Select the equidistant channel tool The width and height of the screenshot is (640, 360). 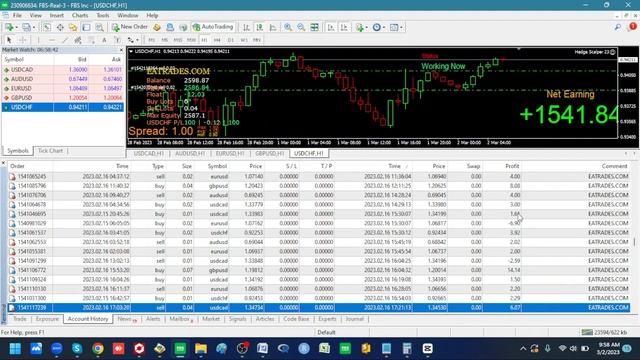(x=78, y=40)
